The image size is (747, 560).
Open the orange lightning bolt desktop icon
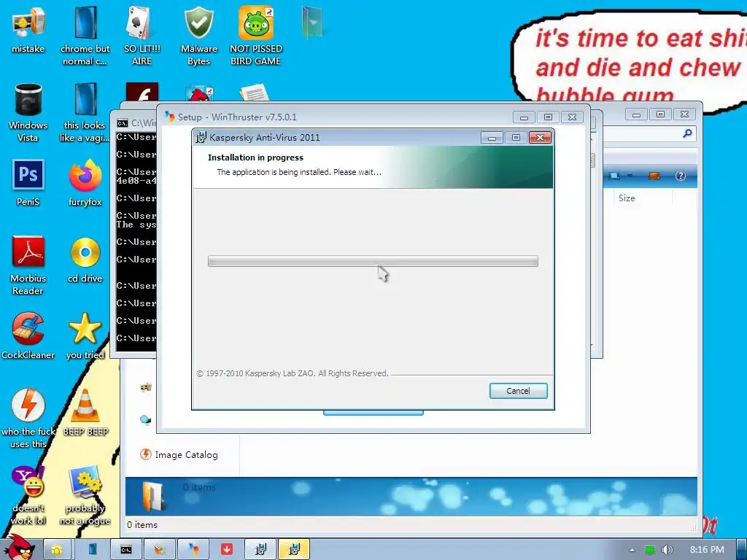pyautogui.click(x=28, y=418)
